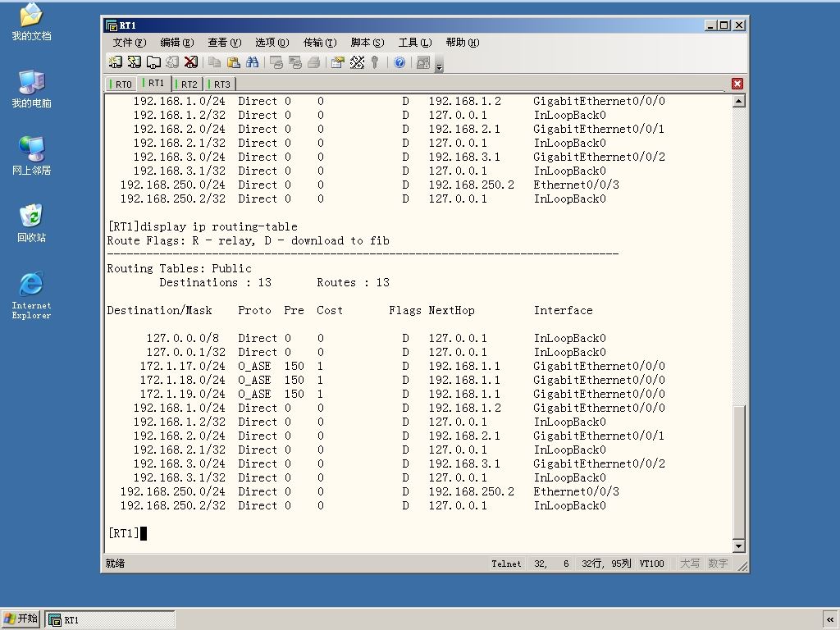
Task: Click the Telnet status bar entry
Action: point(506,564)
